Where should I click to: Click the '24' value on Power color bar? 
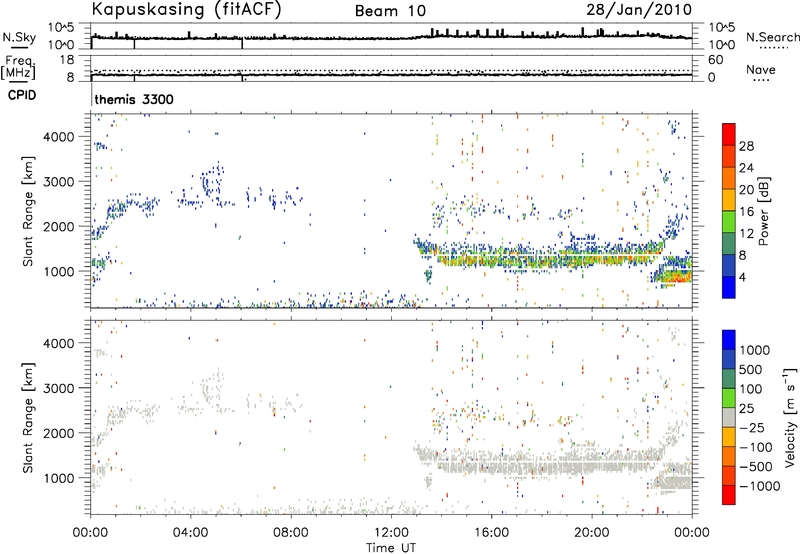click(746, 168)
